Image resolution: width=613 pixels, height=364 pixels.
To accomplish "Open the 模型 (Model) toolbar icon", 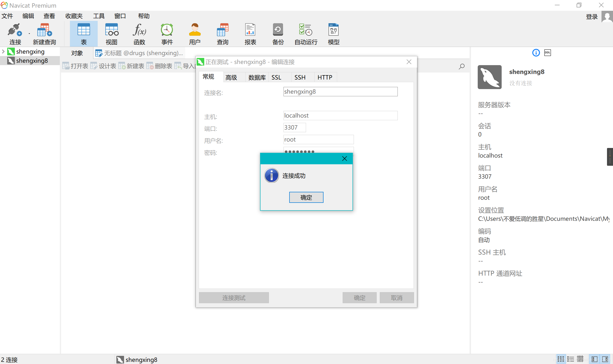I will [334, 34].
